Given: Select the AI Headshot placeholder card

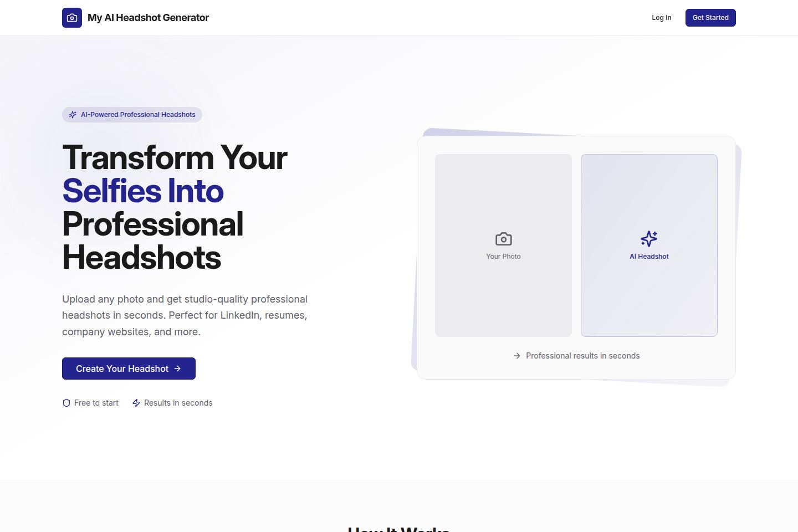Looking at the screenshot, I should pos(649,245).
